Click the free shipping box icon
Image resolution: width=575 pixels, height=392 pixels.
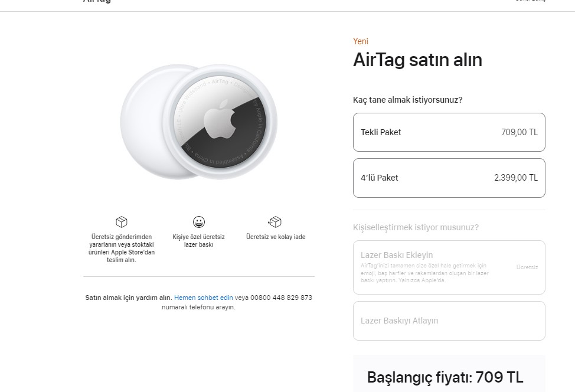tap(122, 222)
